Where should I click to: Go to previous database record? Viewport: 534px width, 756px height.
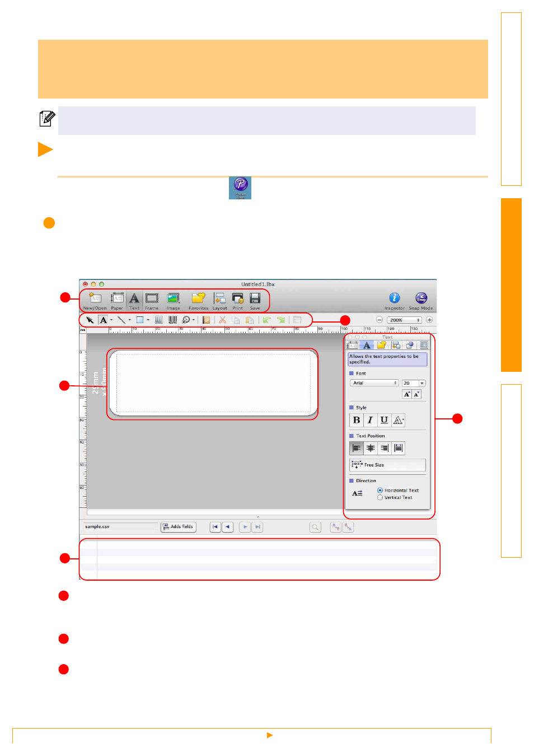coord(228,527)
